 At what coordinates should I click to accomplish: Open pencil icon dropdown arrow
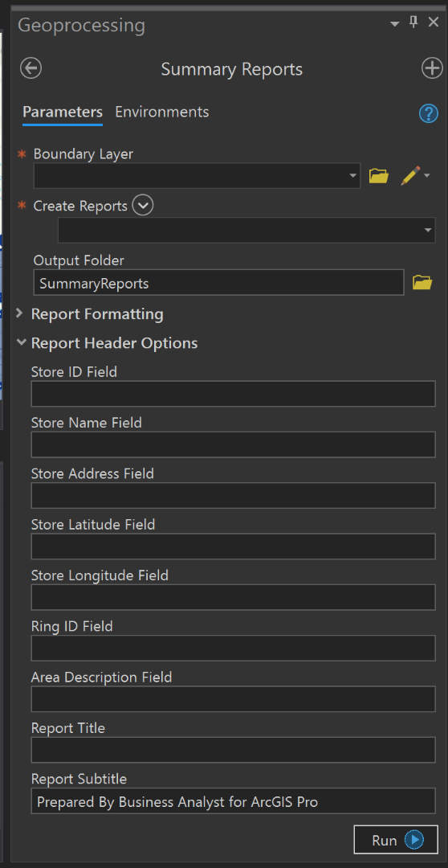click(x=427, y=176)
